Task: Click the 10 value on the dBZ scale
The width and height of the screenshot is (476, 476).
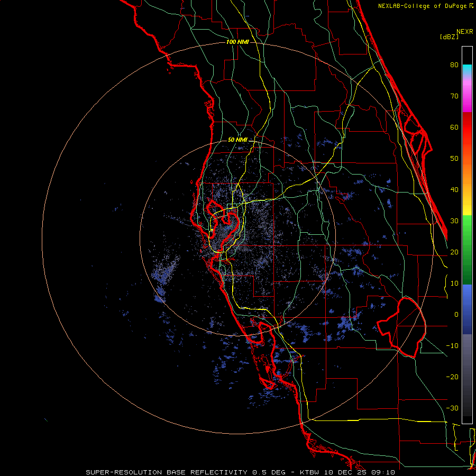Action: point(454,283)
